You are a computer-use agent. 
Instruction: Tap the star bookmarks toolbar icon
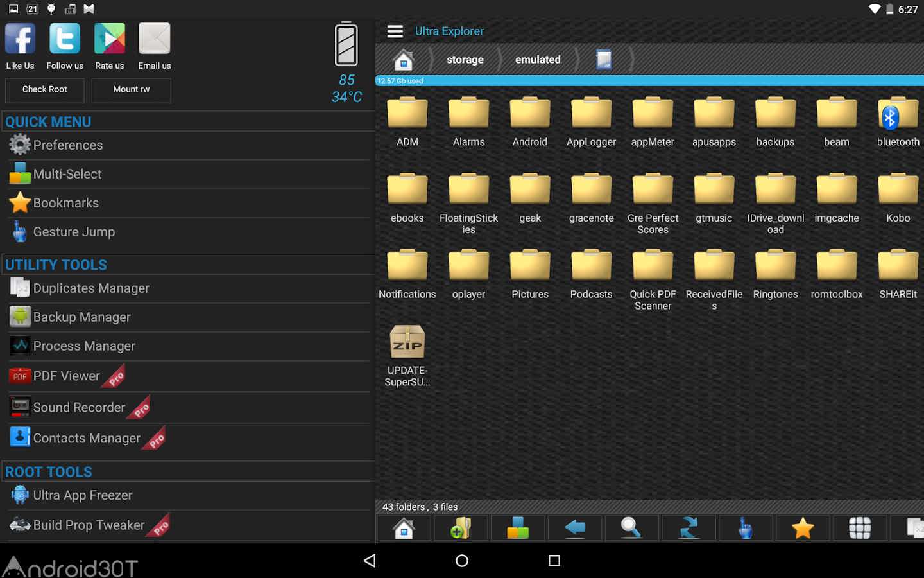803,528
